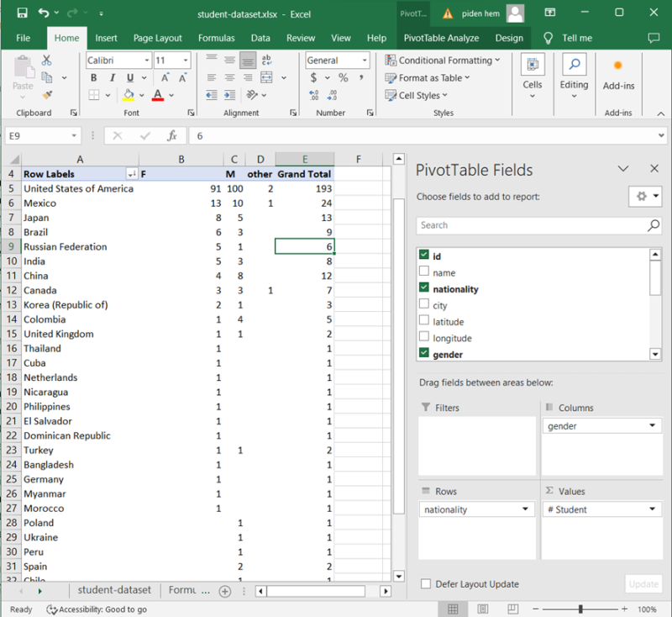
Task: Click the zoom slider in status bar
Action: tap(580, 609)
